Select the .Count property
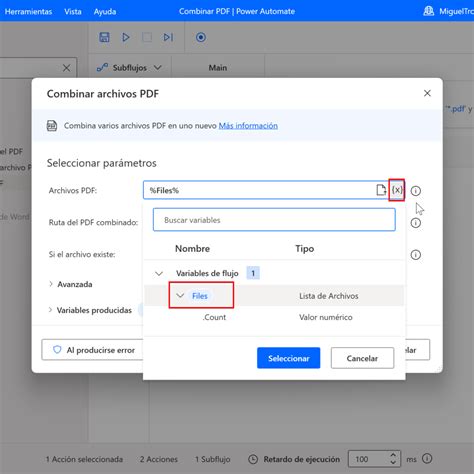This screenshot has width=474, height=474. (214, 317)
